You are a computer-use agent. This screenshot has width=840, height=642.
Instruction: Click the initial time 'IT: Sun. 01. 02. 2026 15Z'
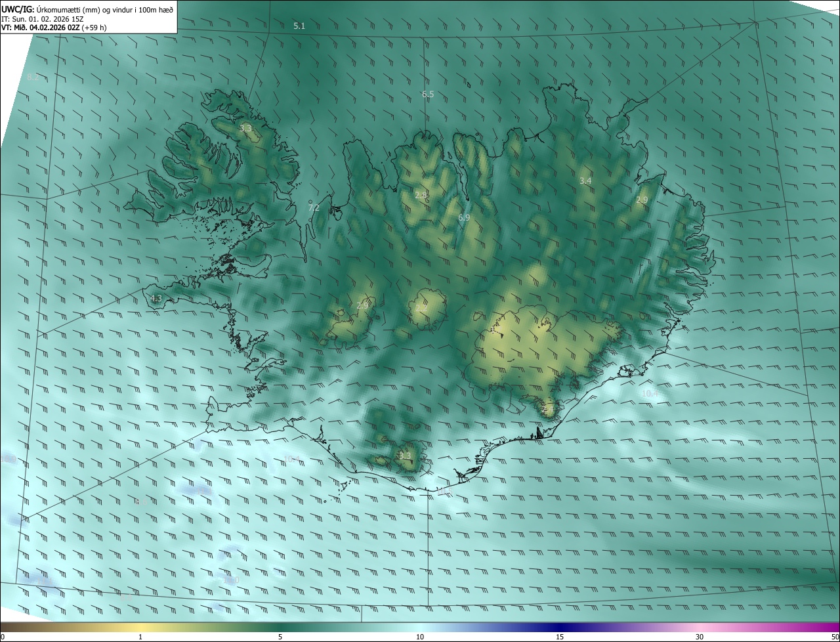[42, 18]
